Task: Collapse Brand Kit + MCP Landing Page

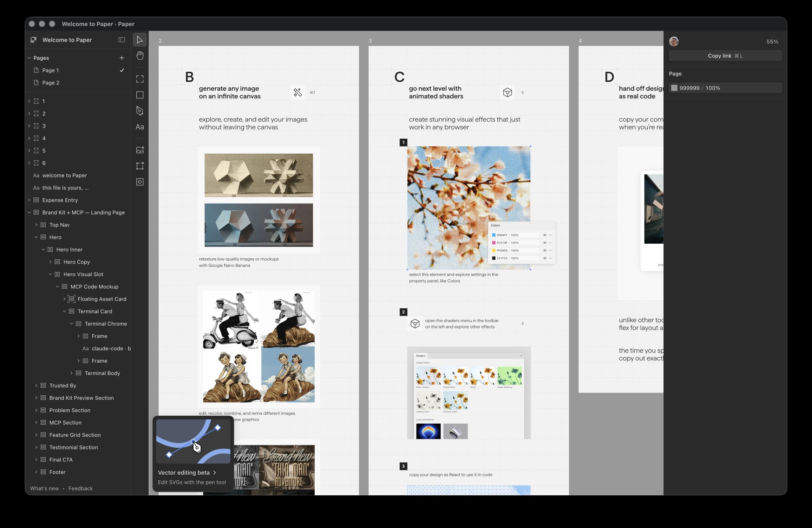Action: pos(29,212)
